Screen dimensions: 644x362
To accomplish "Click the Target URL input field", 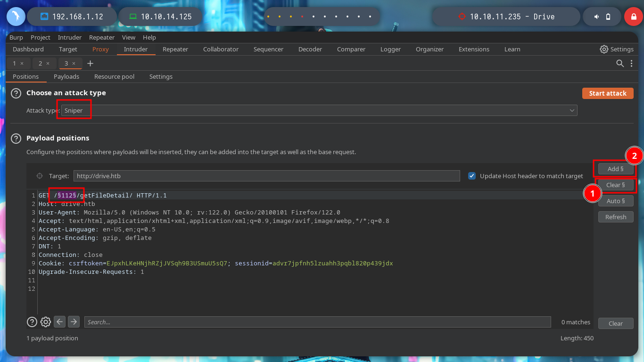I will click(x=267, y=176).
